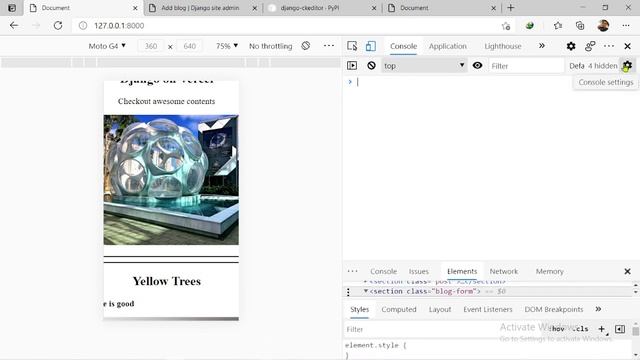Image resolution: width=640 pixels, height=360 pixels.
Task: Click 4 hidden messages label
Action: [x=602, y=66]
